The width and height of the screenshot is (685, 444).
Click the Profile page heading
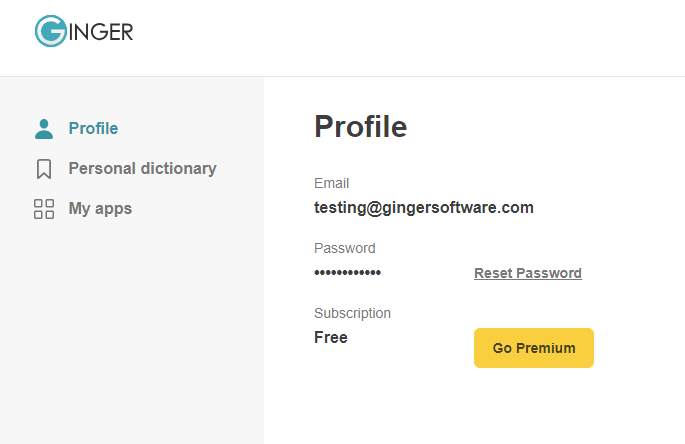pos(360,127)
